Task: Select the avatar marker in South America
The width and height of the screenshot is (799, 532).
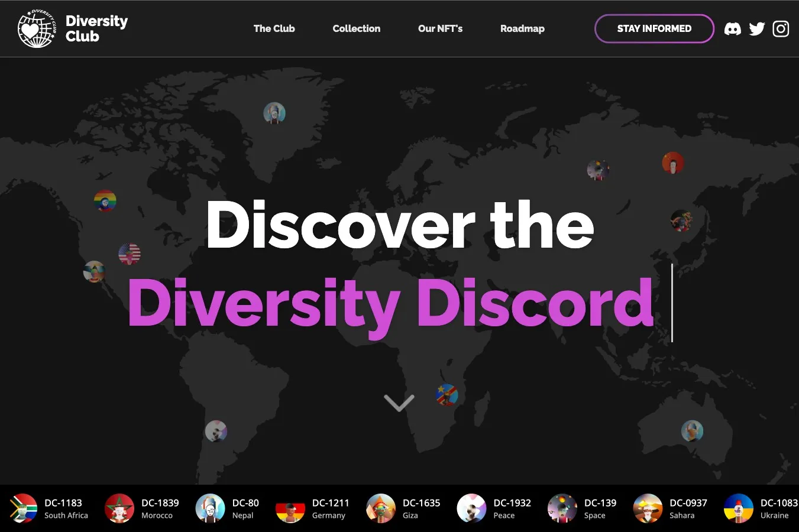Action: tap(216, 431)
